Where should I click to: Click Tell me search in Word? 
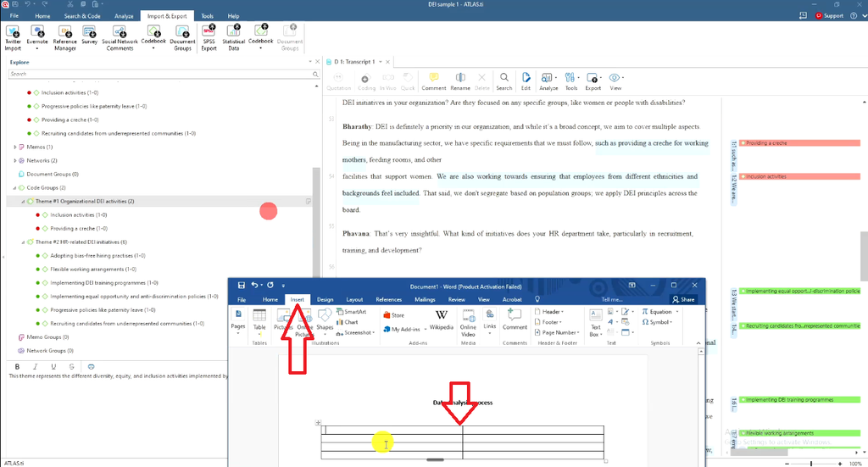612,299
